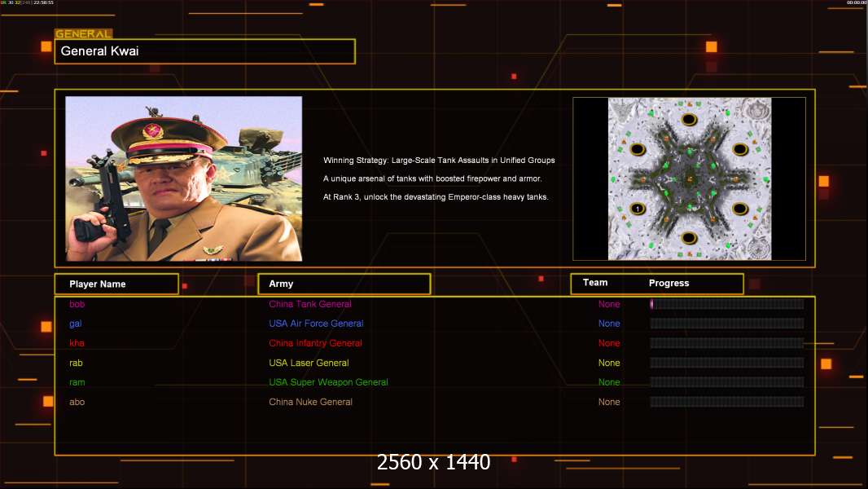The image size is (868, 489).
Task: Click China Tank General army entry
Action: (x=310, y=304)
